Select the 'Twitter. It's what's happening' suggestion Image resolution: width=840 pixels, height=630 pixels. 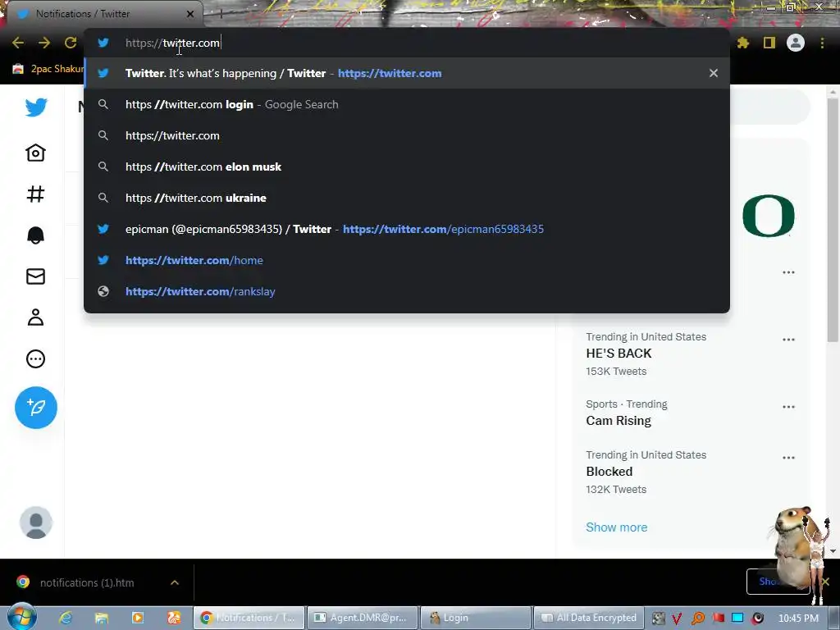407,73
